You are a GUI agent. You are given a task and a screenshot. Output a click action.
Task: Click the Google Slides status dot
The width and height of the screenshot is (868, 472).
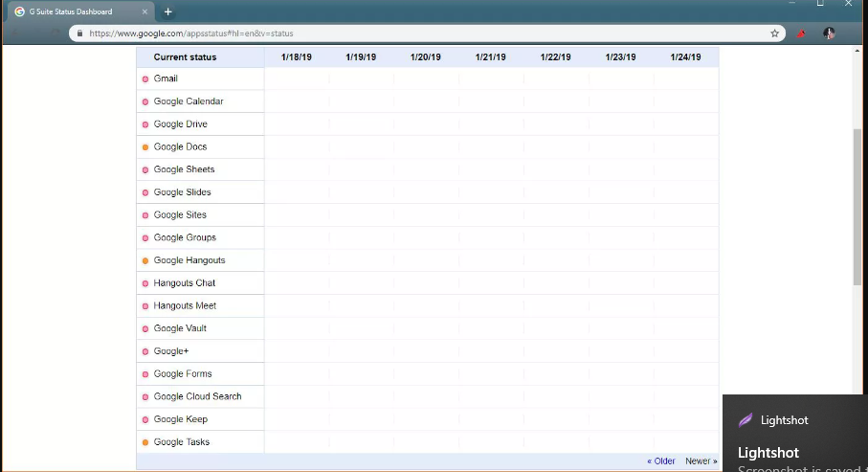point(145,192)
